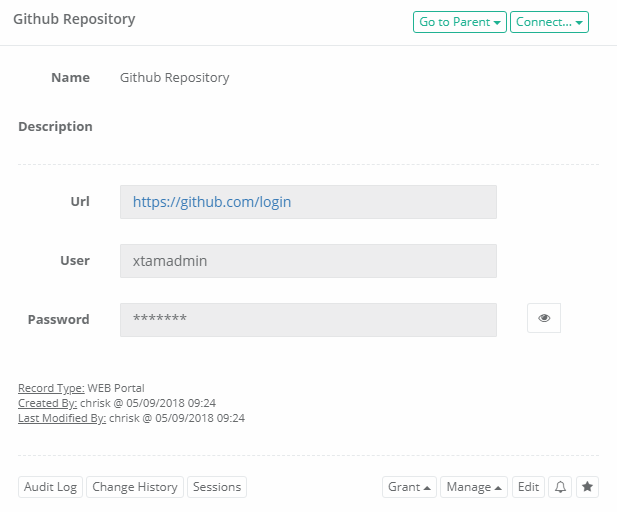Click the User field containing xtamadmin
This screenshot has height=512, width=617.
pyautogui.click(x=308, y=261)
